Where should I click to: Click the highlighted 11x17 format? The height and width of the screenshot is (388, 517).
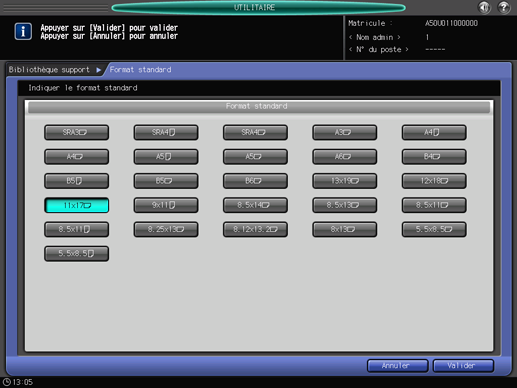[x=76, y=205]
